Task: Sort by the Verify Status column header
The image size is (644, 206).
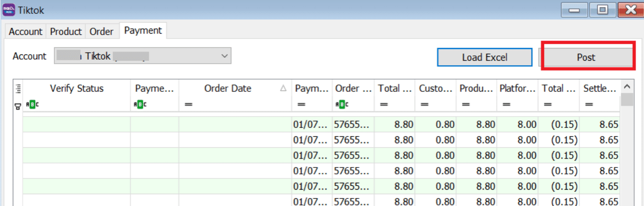Action: tap(77, 88)
